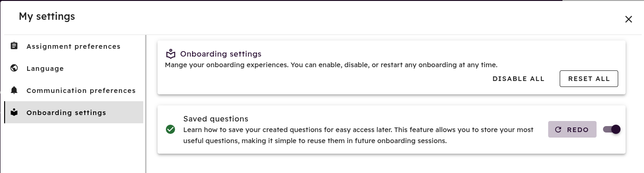This screenshot has width=644, height=173.
Task: Disable the Saved questions onboarding toggle
Action: click(x=612, y=129)
